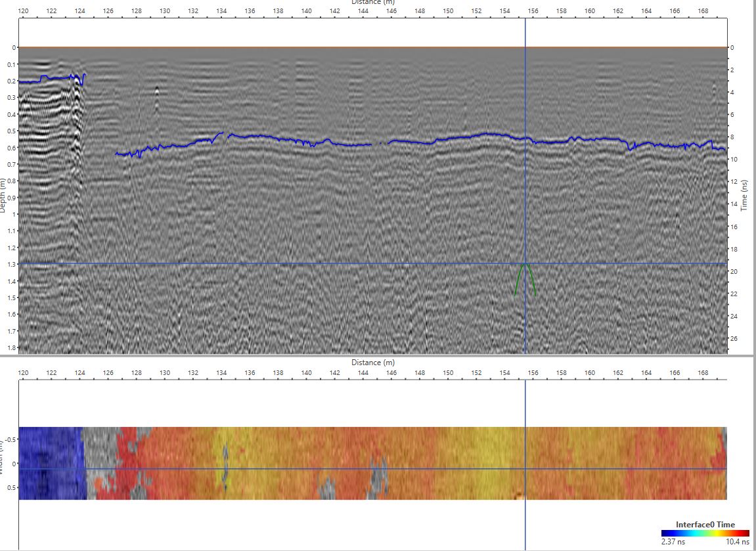Viewport: 756px width, 551px height.
Task: Click the green hyperbola marker in radargram
Action: point(525,280)
